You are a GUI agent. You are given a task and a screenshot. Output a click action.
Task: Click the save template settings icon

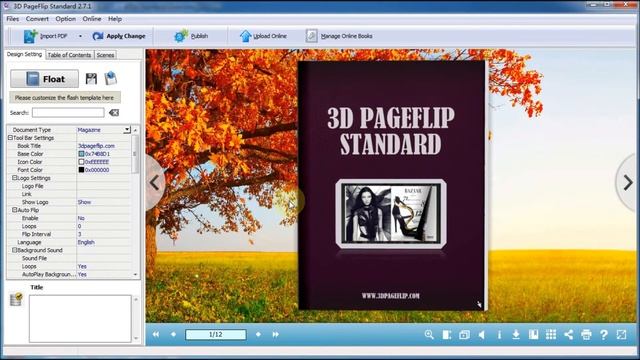click(x=91, y=79)
